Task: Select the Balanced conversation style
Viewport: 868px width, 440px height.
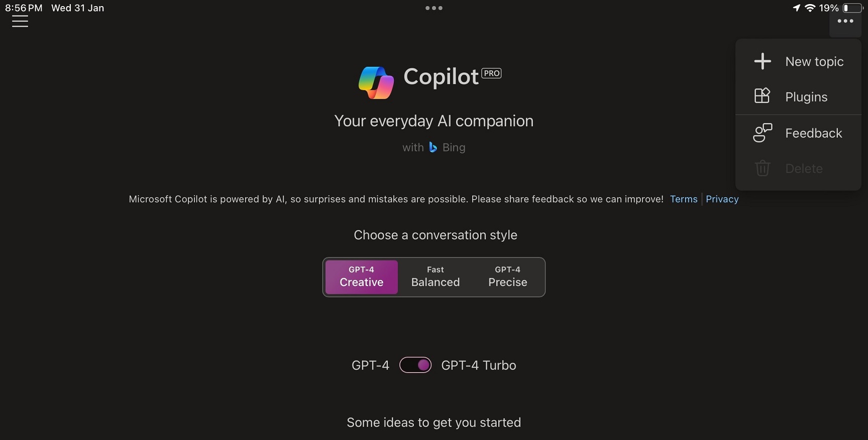Action: (x=436, y=277)
